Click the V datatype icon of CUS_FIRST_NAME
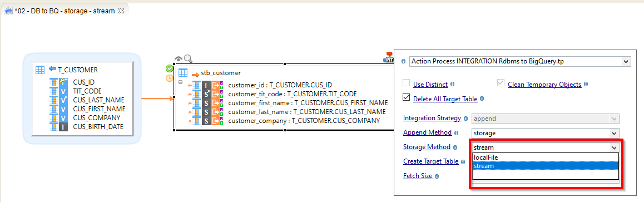 tap(63, 109)
